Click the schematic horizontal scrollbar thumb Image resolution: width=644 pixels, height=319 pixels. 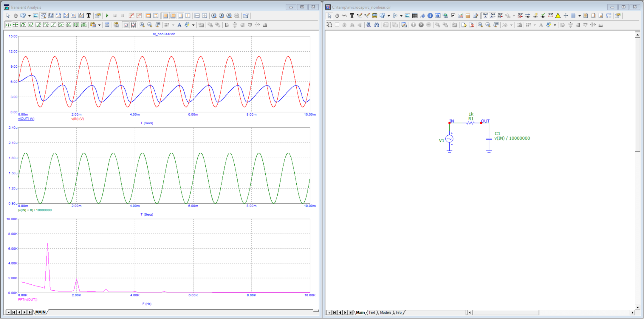506,312
